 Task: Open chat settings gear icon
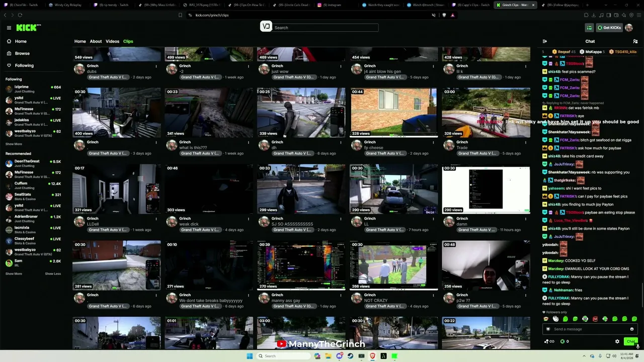[617, 341]
